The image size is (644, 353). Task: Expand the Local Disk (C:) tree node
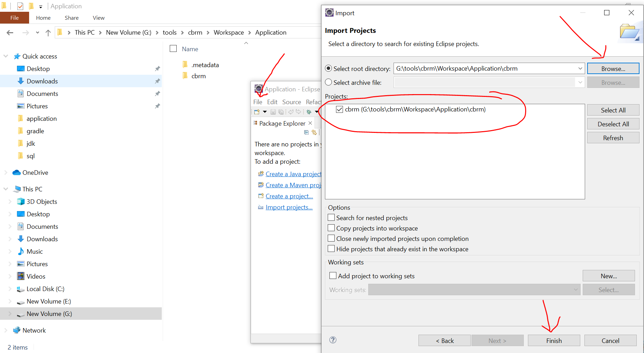(10, 289)
